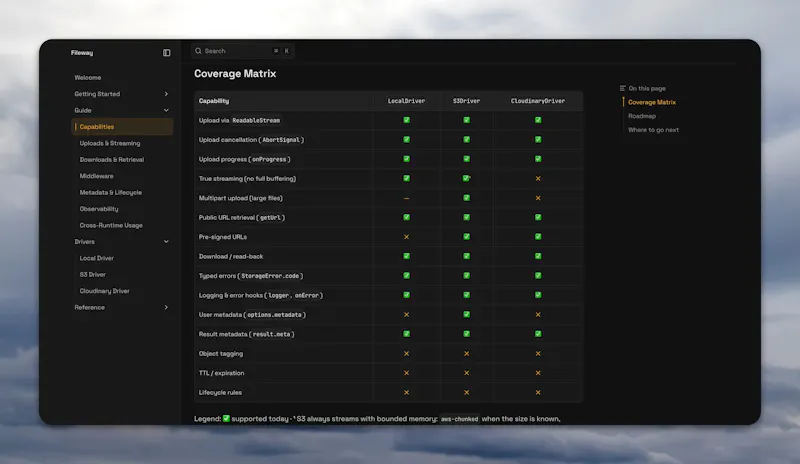Click the CloudinaryDriver cross for TTL / expiration

click(x=538, y=373)
